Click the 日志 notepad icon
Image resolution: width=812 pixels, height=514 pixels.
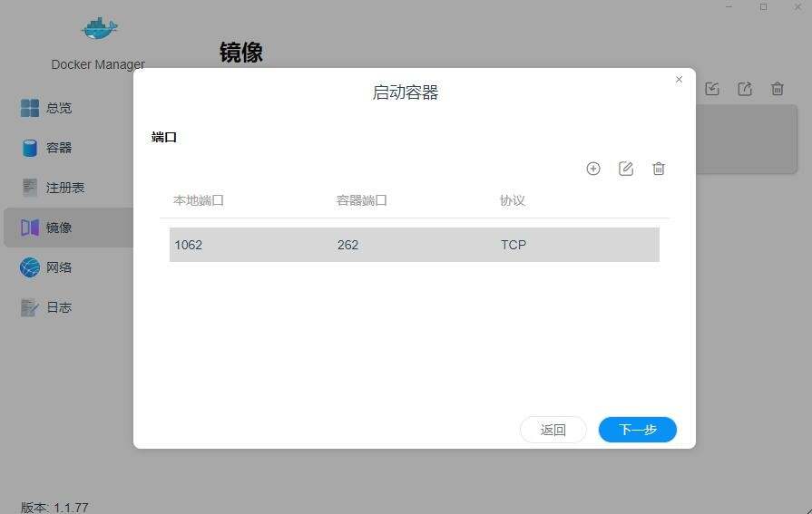[30, 307]
